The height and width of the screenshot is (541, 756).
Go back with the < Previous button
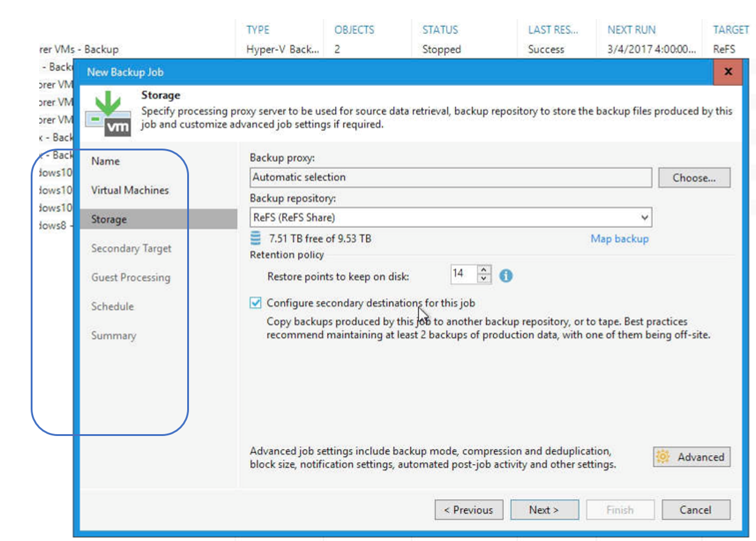tap(469, 510)
